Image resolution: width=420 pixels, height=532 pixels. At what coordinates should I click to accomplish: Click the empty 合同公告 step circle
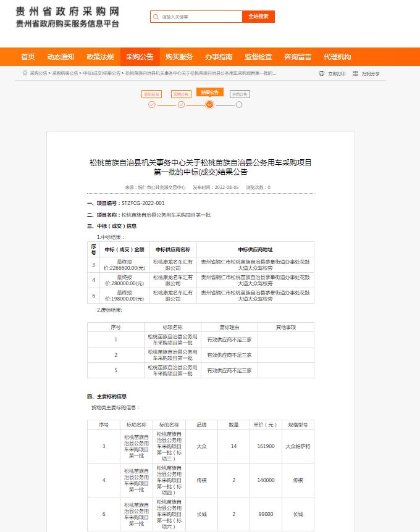(239, 105)
